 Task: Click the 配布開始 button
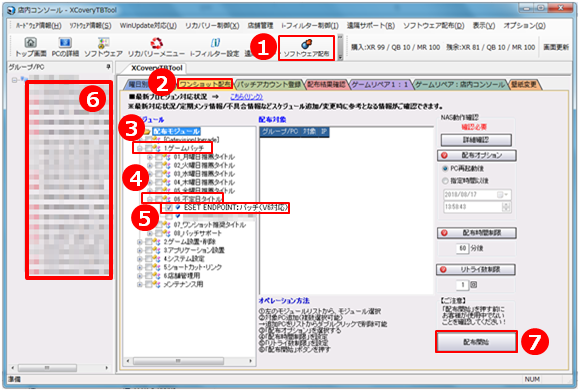476,342
